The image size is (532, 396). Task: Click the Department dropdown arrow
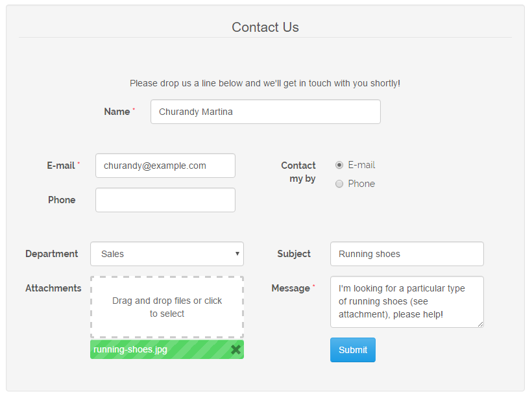(x=237, y=254)
